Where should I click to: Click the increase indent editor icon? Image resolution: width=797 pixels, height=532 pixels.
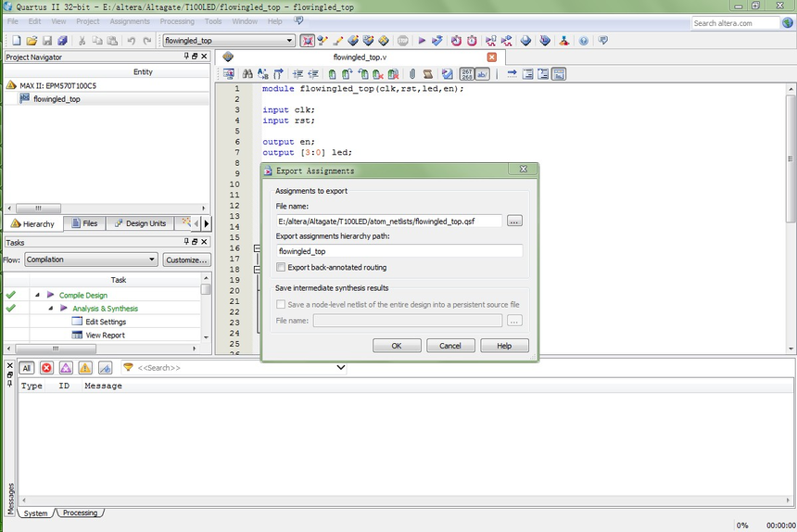coord(297,74)
